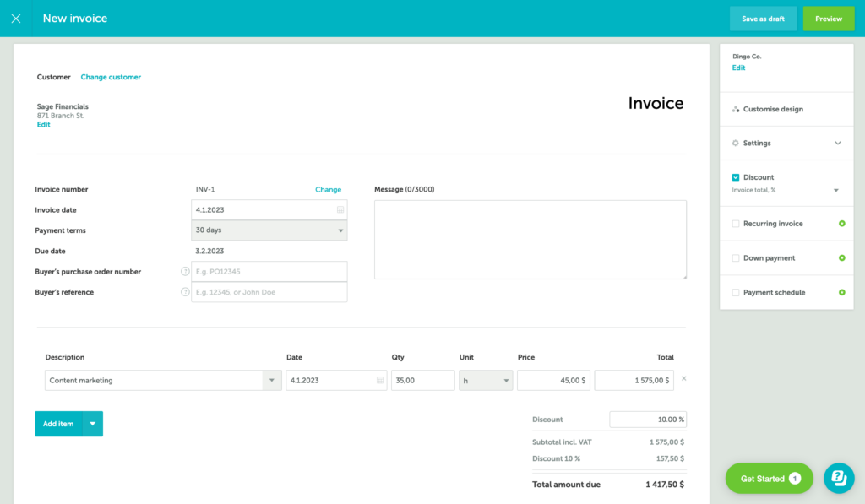
Task: Click green plus beside Down payment
Action: [841, 257]
